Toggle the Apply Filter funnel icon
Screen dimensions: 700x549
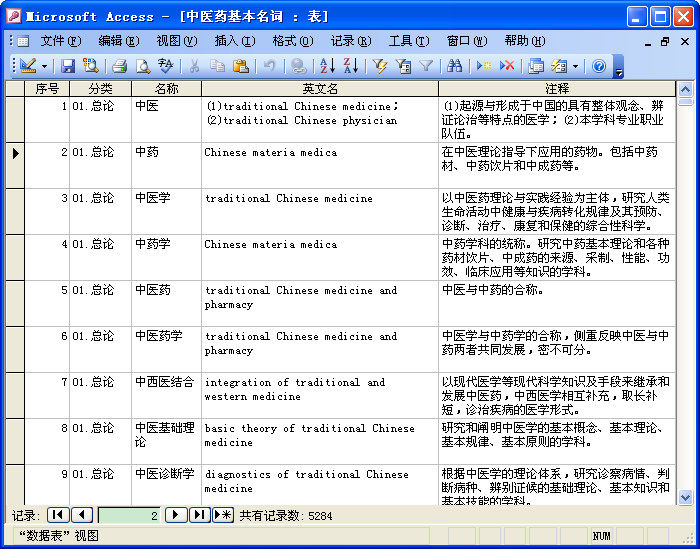(x=426, y=66)
